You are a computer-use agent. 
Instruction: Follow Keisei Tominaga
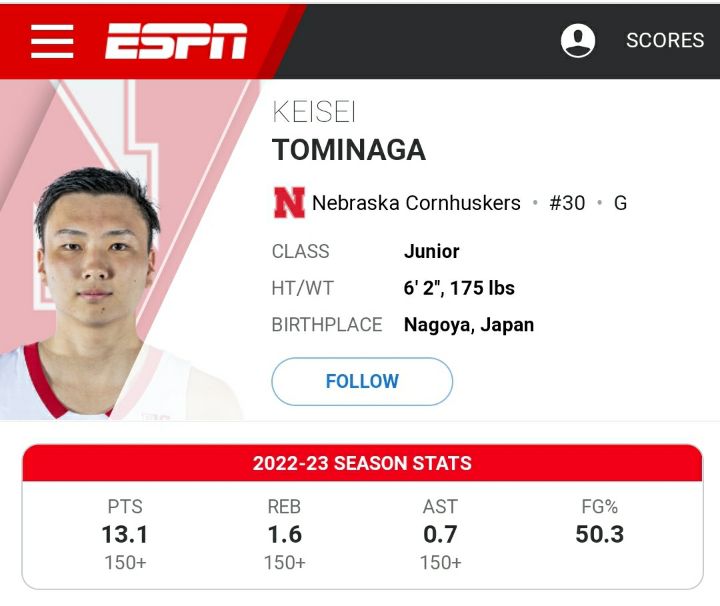coord(362,382)
